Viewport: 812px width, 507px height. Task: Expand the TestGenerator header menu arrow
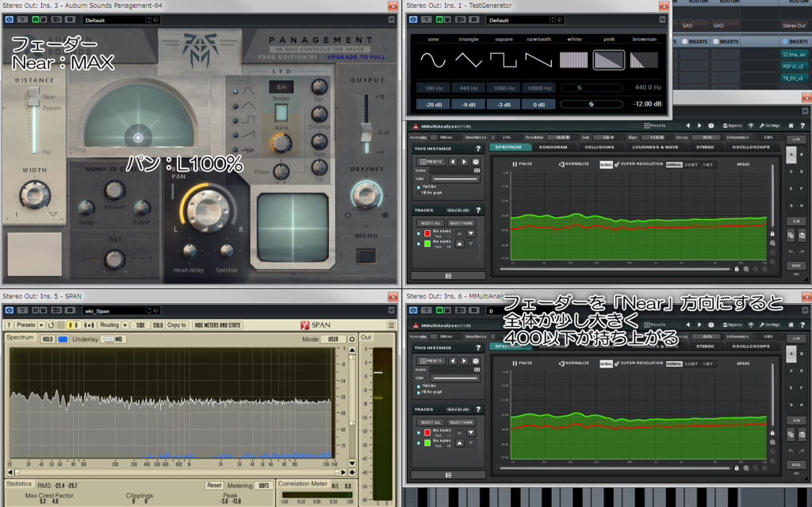click(x=662, y=20)
